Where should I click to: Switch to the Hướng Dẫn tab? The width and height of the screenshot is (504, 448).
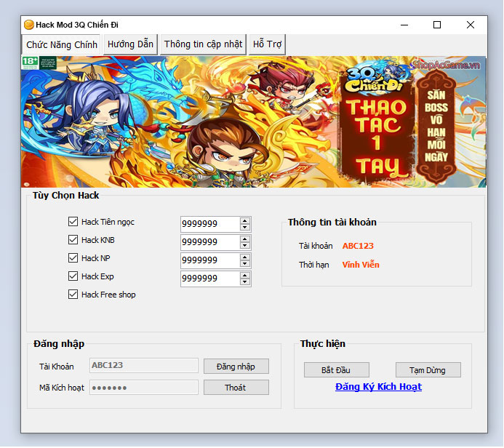[x=130, y=44]
